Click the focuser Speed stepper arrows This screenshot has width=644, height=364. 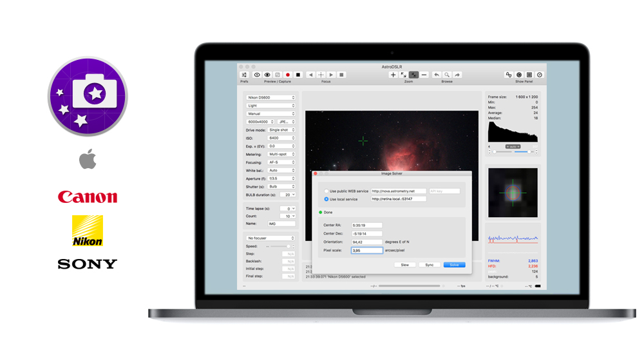(293, 247)
